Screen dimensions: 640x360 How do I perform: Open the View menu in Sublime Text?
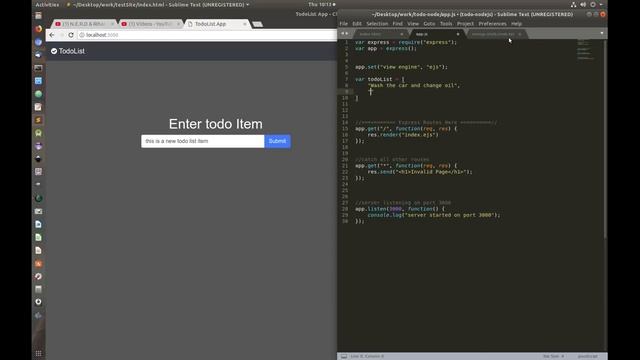pyautogui.click(x=413, y=24)
